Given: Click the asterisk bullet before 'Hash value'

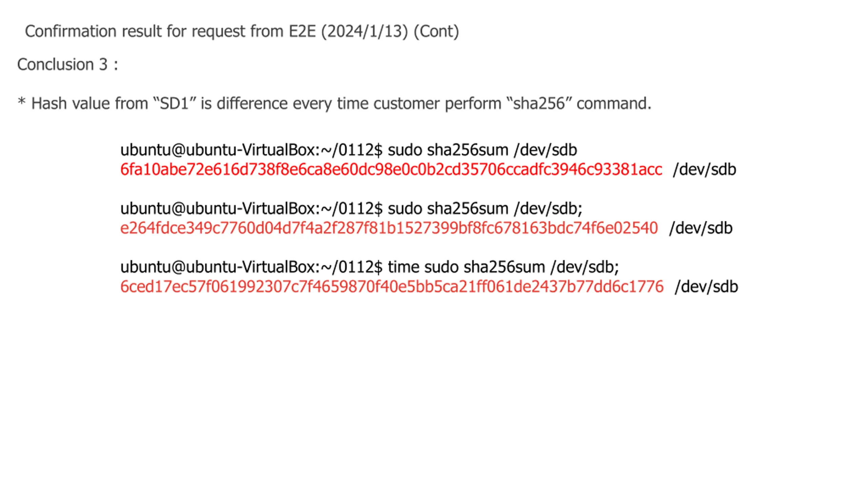Looking at the screenshot, I should (x=22, y=101).
